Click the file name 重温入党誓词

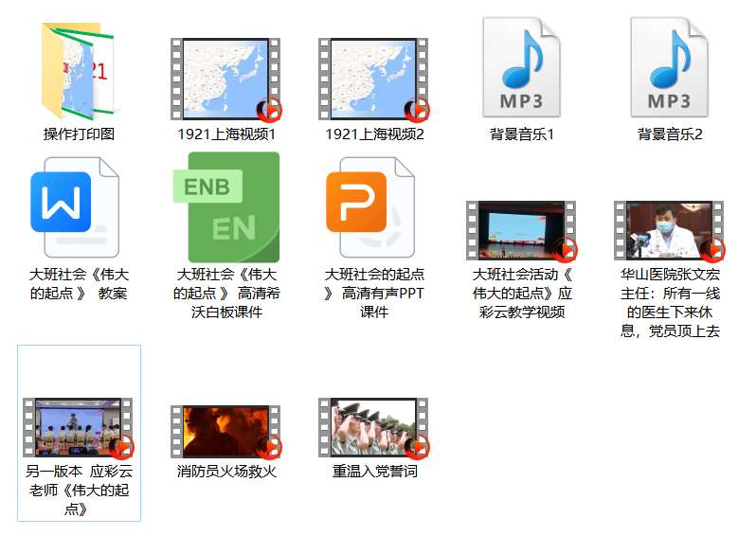coord(374,471)
